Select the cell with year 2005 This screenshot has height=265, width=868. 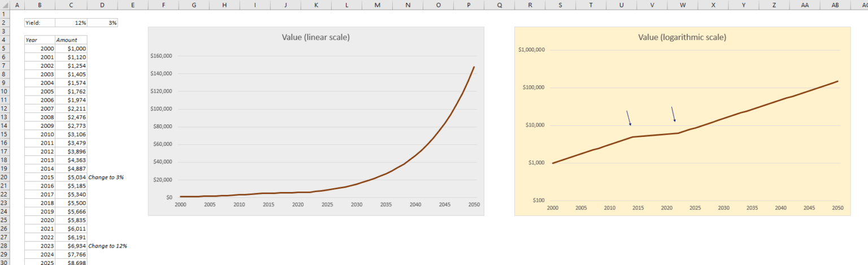[40, 92]
